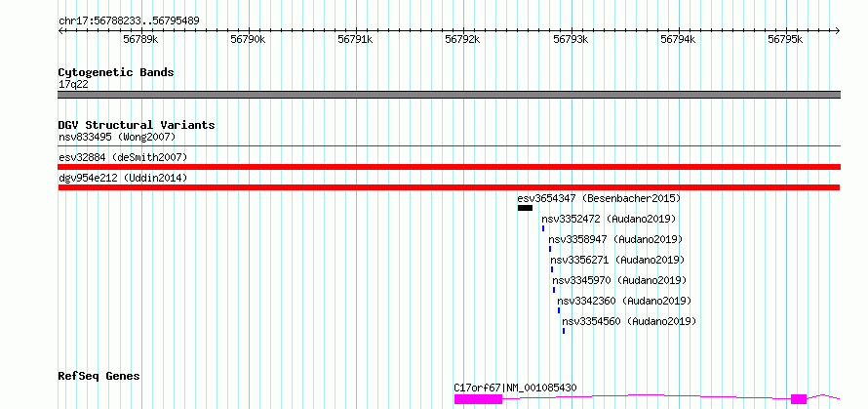Open the esv3654347 (Besenbacher2015) variant label

(x=599, y=198)
